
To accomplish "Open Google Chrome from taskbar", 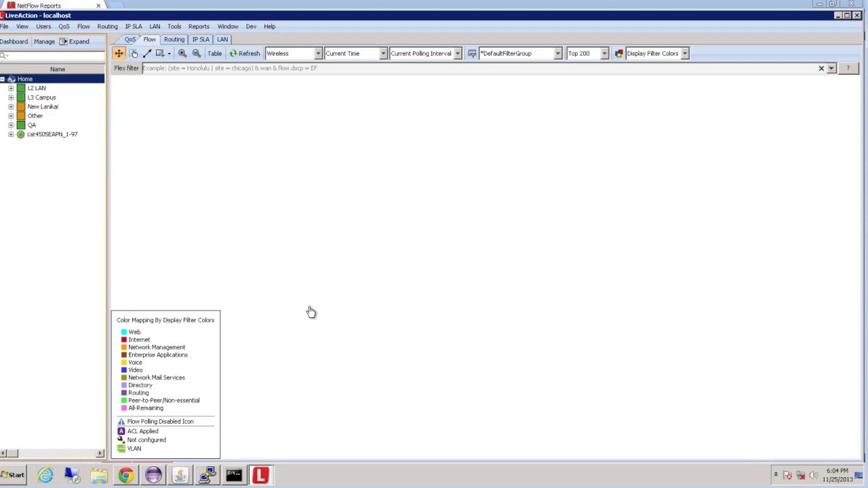I will tap(126, 475).
